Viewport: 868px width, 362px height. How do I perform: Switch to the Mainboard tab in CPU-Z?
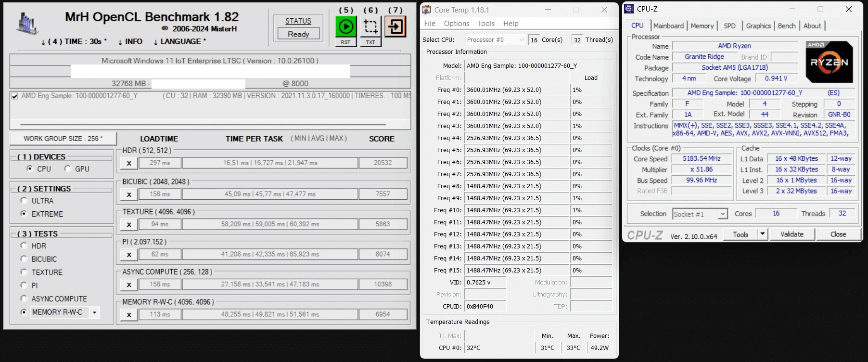[668, 26]
